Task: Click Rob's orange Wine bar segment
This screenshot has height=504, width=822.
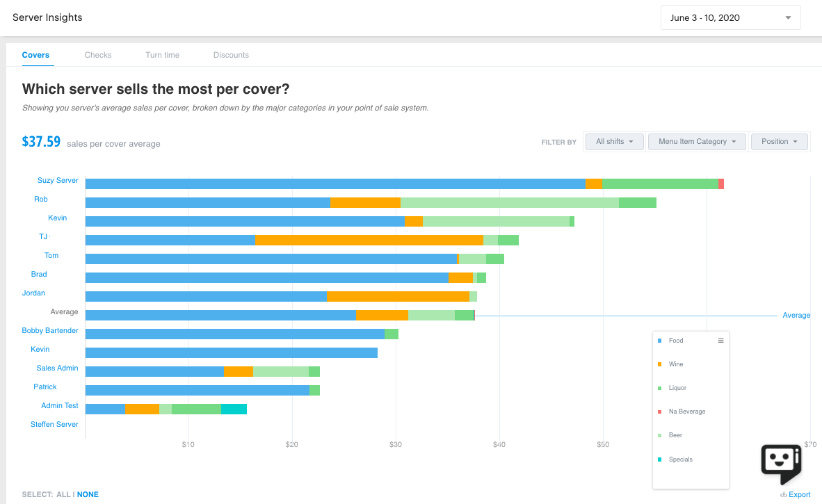Action: [365, 202]
